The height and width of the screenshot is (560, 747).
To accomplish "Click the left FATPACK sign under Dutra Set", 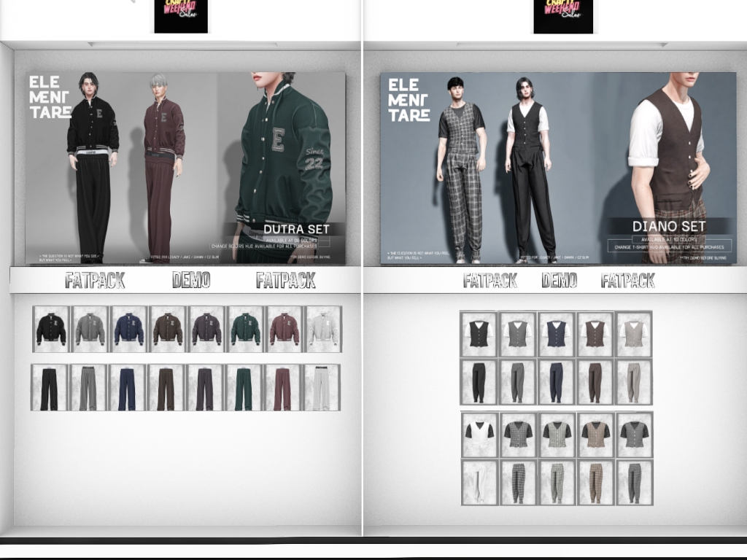I will click(x=96, y=281).
